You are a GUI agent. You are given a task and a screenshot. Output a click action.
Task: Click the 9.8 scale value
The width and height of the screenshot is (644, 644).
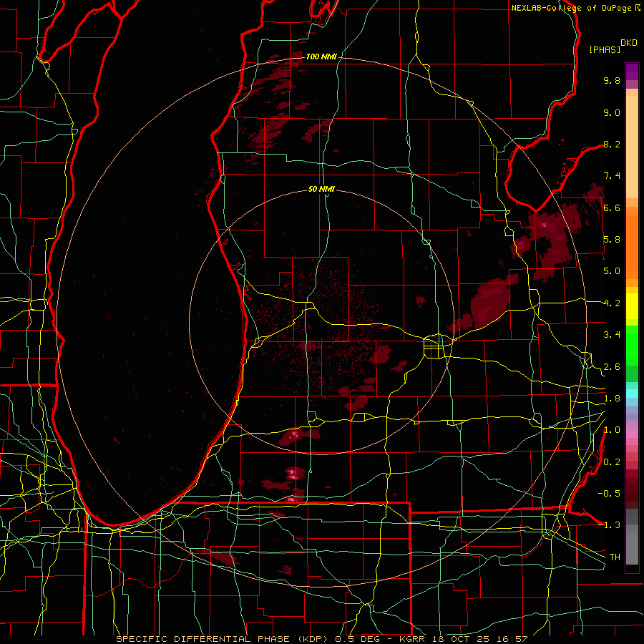coord(612,80)
